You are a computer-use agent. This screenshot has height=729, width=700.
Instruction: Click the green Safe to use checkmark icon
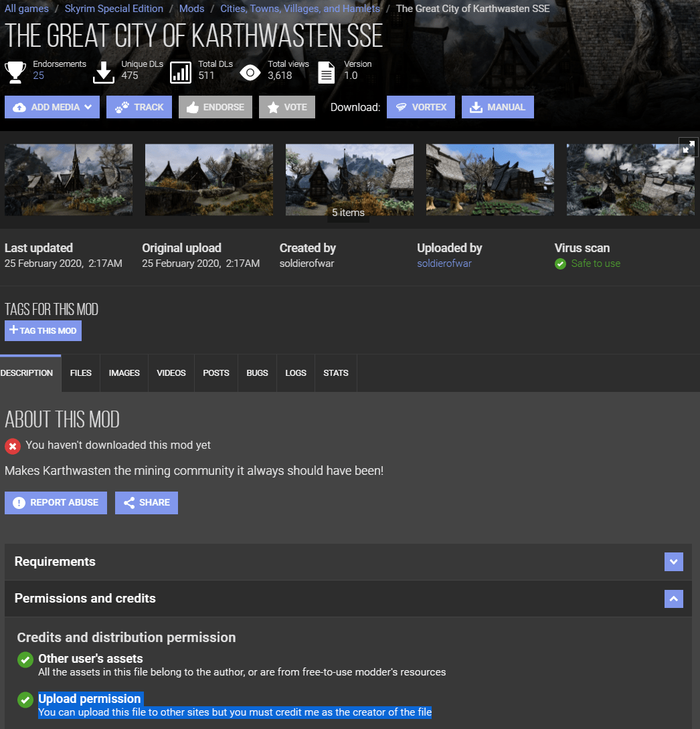click(x=560, y=264)
